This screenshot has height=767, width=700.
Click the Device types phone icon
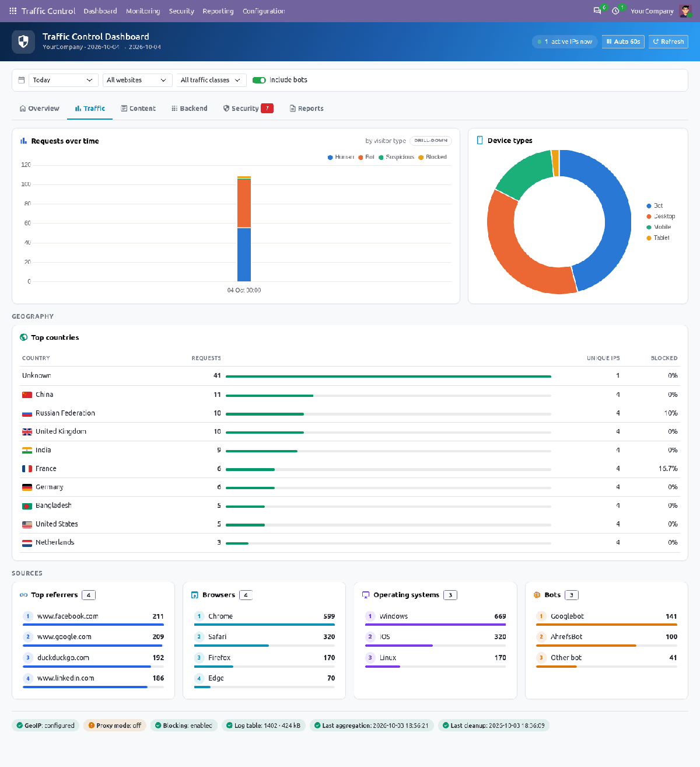pos(480,140)
